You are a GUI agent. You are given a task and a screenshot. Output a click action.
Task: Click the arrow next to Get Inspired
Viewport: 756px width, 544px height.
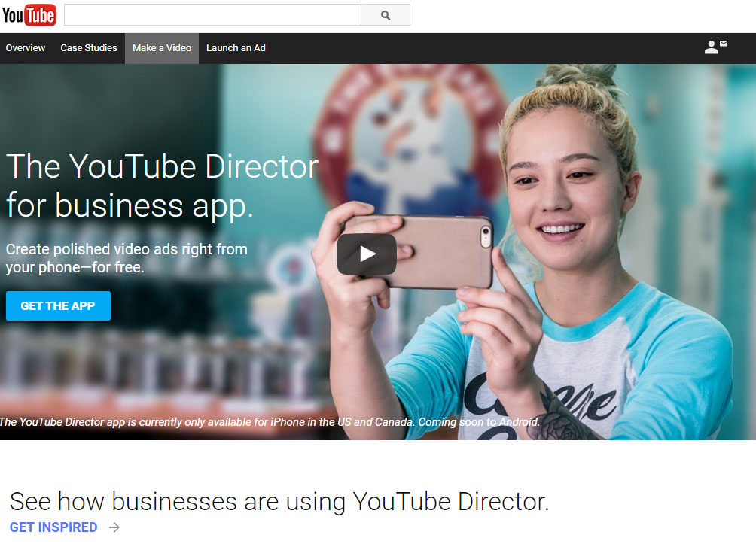114,527
